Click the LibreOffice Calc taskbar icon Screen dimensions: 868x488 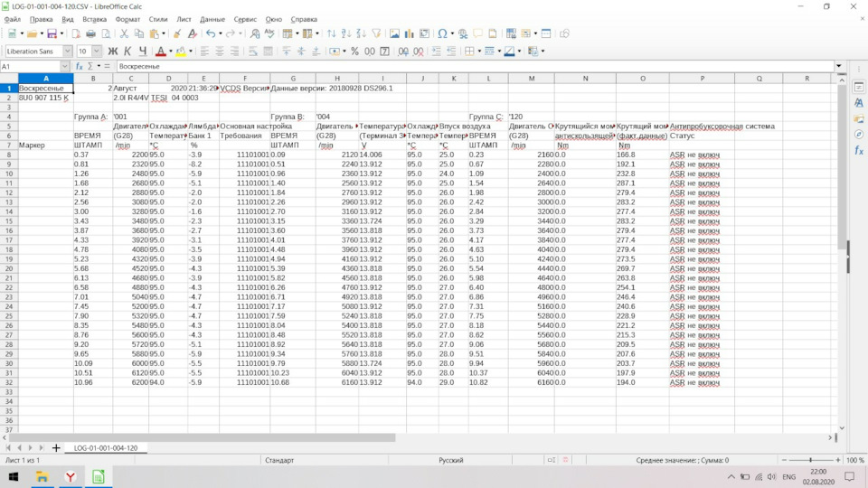click(x=98, y=476)
